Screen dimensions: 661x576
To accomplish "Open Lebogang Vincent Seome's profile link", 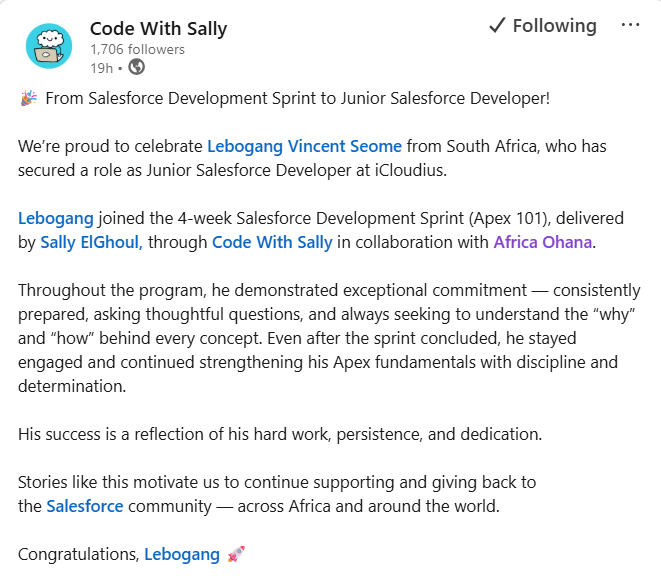I will click(304, 146).
